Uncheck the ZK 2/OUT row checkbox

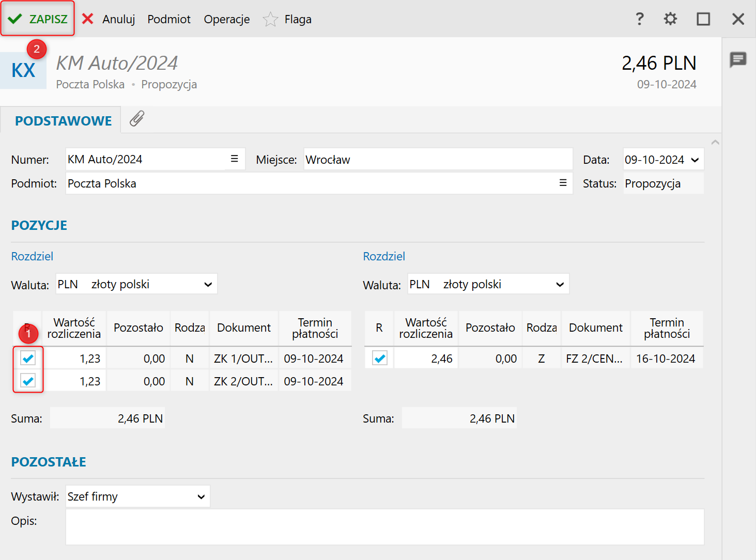point(28,381)
